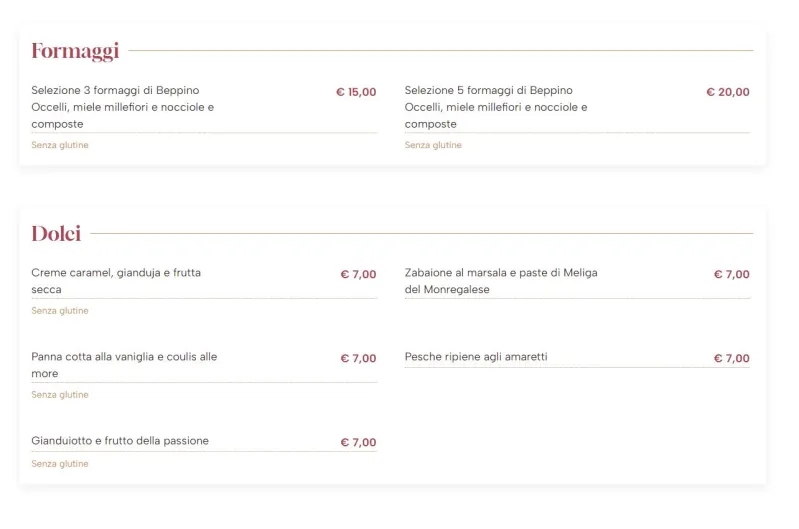Select the Selezione 3 formaggi menu item
Image resolution: width=799 pixels, height=529 pixels.
click(x=123, y=107)
